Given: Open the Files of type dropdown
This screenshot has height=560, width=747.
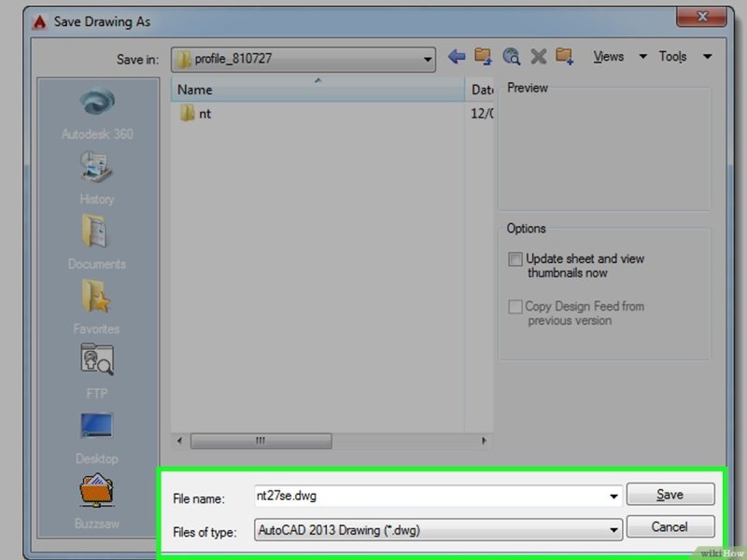Looking at the screenshot, I should (613, 530).
